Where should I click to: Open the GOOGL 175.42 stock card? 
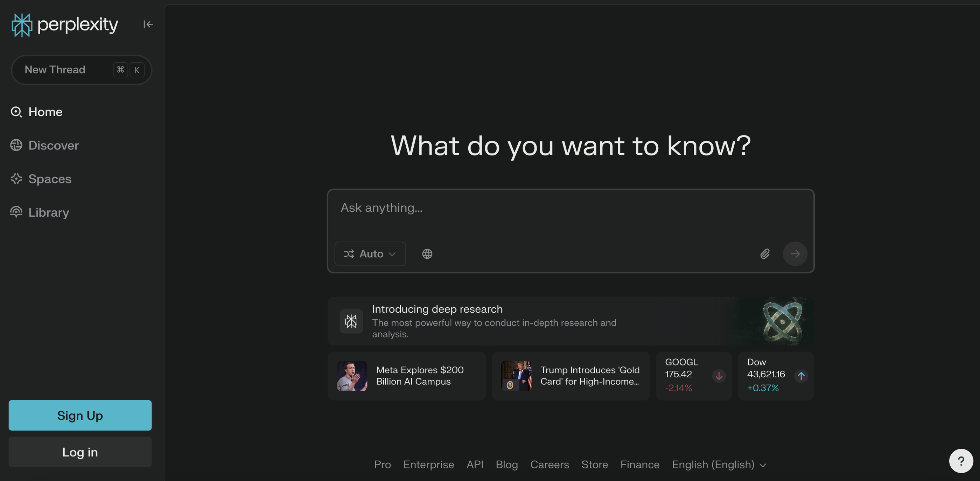tap(694, 376)
